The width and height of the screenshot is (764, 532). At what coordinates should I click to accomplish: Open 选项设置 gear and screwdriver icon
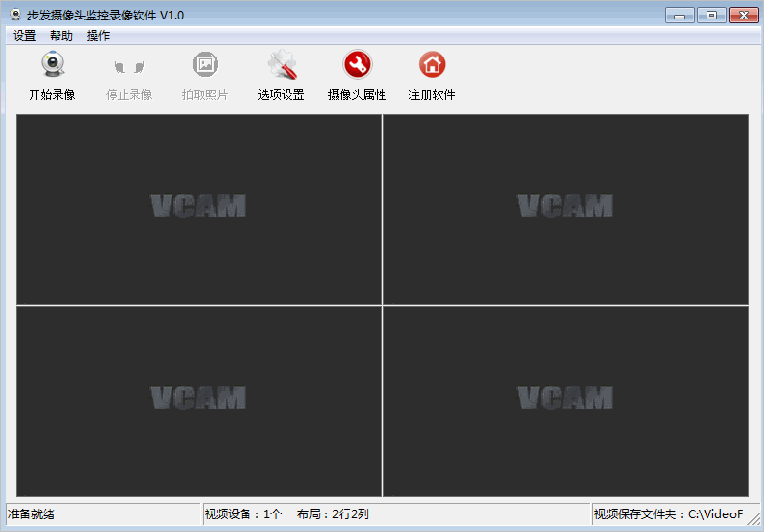(282, 64)
